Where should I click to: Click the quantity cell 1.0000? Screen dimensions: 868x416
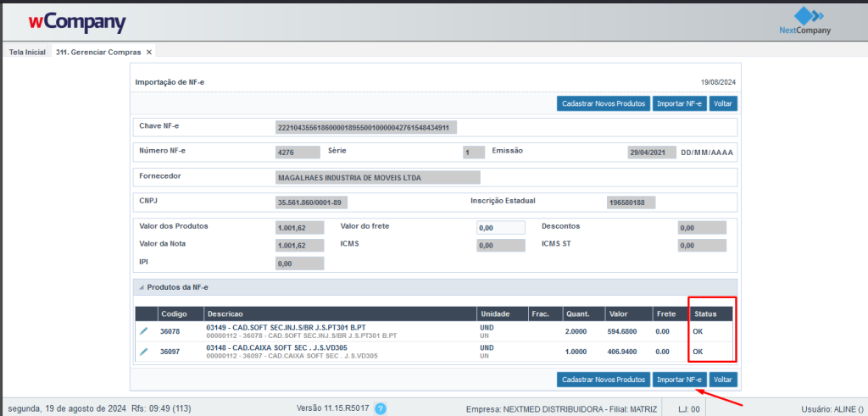(578, 352)
